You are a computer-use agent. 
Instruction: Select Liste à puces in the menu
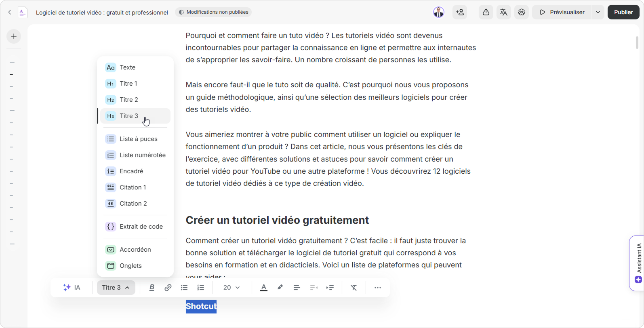(x=138, y=139)
